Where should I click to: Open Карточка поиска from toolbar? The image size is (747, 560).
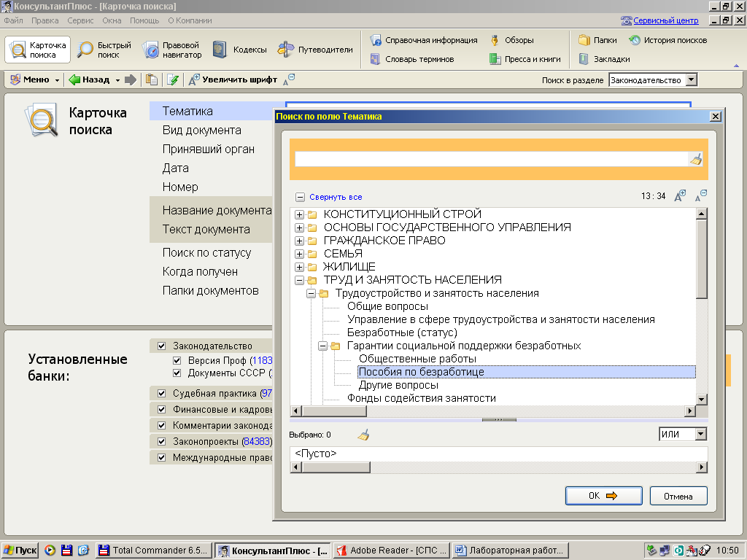(38, 50)
